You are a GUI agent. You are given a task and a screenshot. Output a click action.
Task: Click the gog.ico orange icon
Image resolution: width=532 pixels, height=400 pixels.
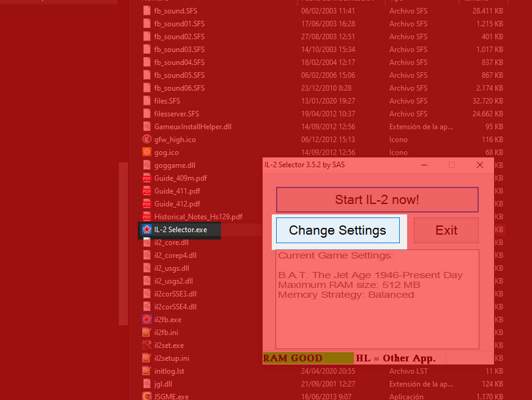pos(146,152)
